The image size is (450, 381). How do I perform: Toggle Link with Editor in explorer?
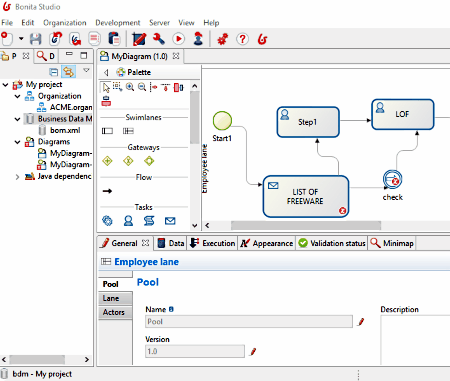tap(68, 72)
